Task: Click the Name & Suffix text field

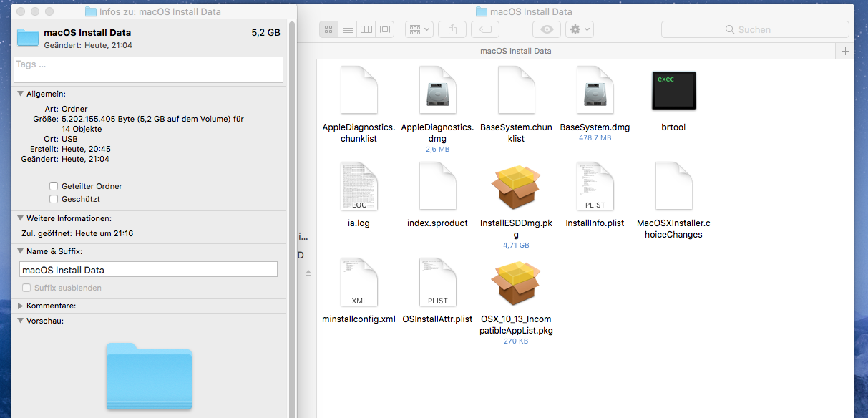Action: coord(148,270)
